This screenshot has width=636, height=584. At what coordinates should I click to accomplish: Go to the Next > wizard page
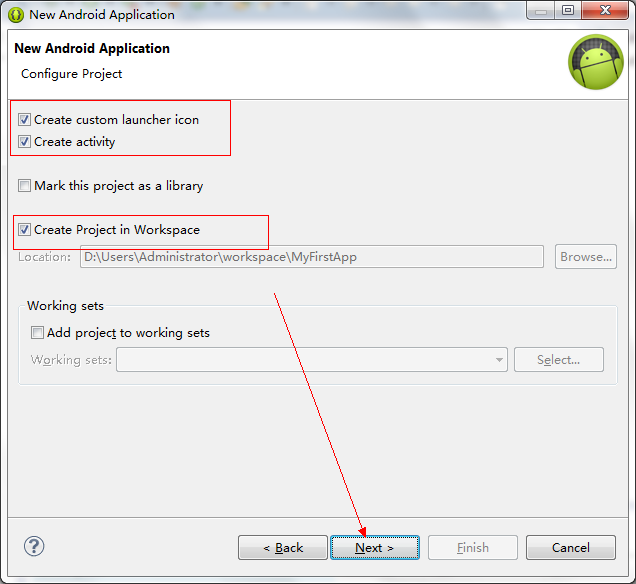pyautogui.click(x=375, y=548)
